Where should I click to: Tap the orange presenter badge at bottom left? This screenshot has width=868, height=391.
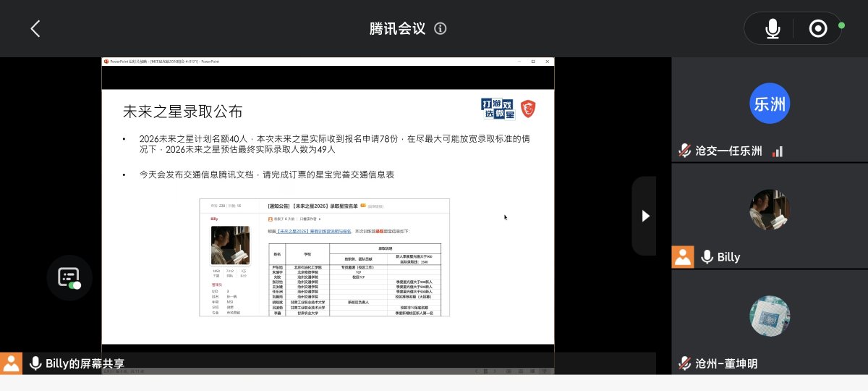point(11,363)
